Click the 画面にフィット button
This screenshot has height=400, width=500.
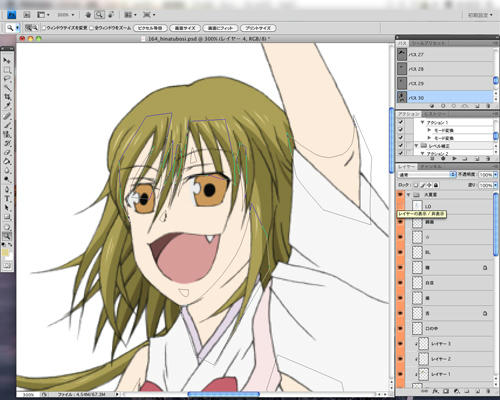(x=220, y=28)
